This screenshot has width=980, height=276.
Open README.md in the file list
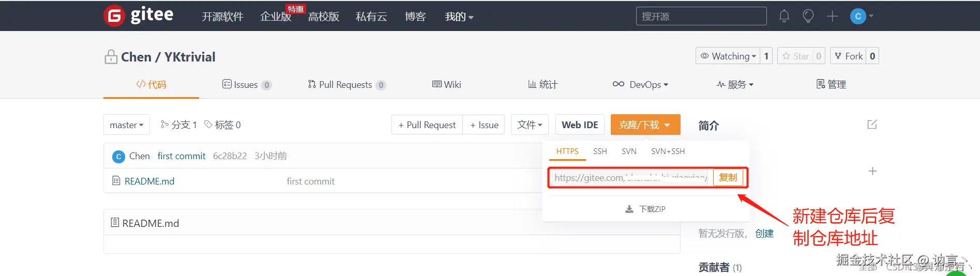(x=149, y=181)
